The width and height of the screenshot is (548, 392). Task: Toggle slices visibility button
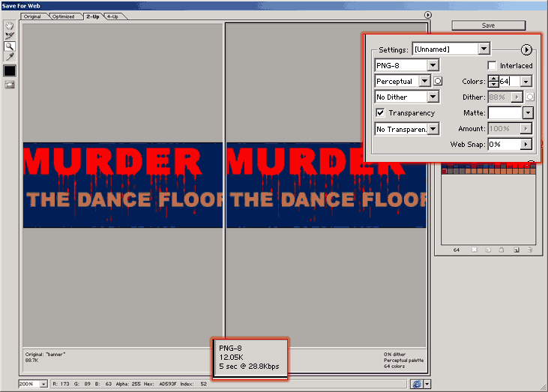point(10,85)
